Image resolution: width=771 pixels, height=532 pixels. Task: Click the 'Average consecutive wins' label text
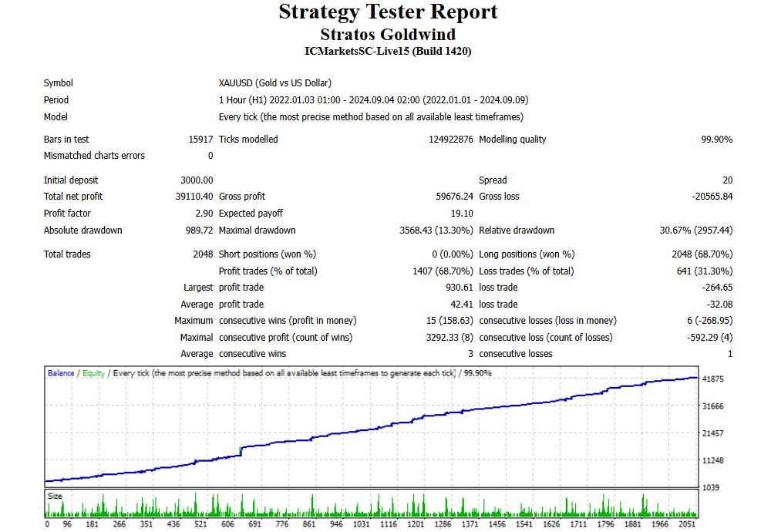tap(233, 354)
